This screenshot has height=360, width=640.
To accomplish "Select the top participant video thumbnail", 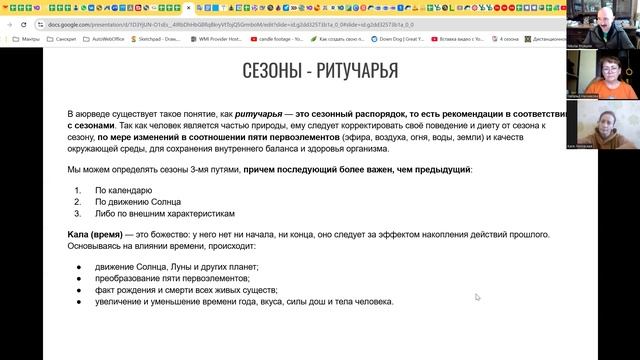I will pos(603,24).
